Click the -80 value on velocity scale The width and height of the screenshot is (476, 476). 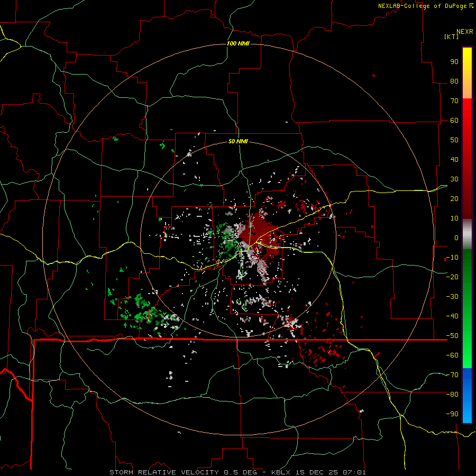[452, 395]
